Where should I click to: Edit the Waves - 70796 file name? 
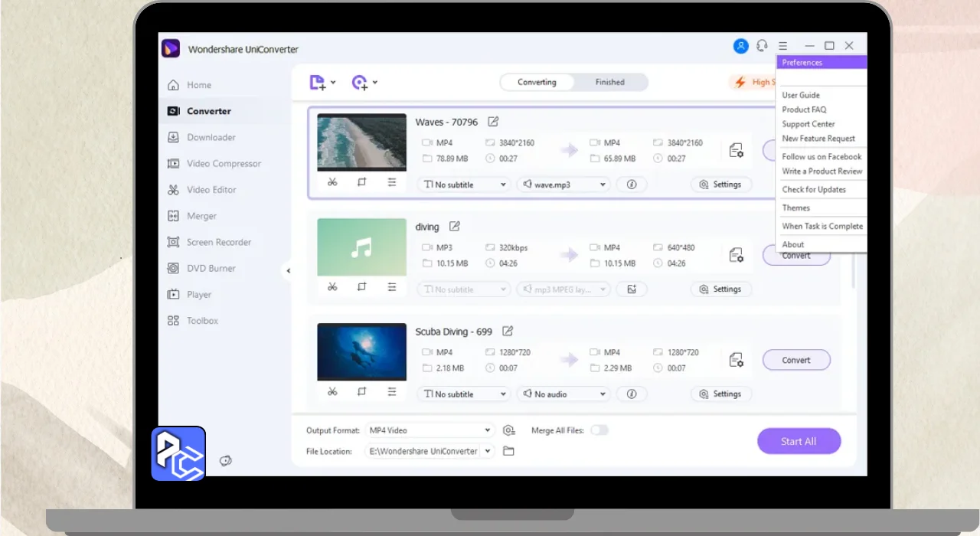493,122
